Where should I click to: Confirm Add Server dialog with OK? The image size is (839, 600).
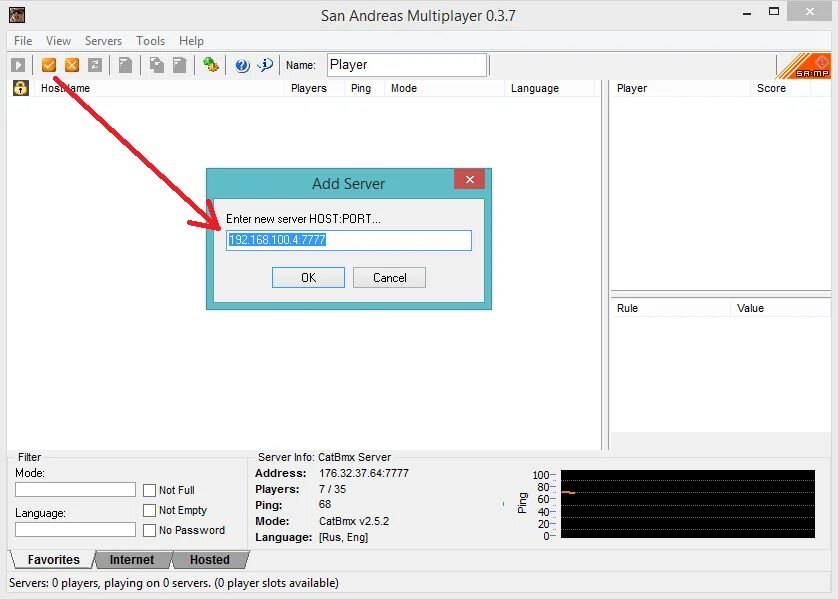(x=308, y=277)
